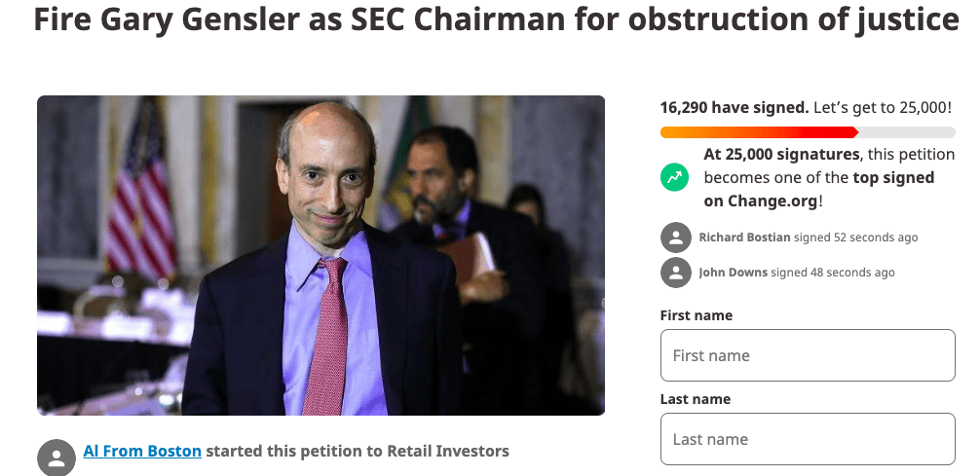Viewport: 980px width, 476px height.
Task: Click Al From Boston's profile avatar
Action: point(57,458)
